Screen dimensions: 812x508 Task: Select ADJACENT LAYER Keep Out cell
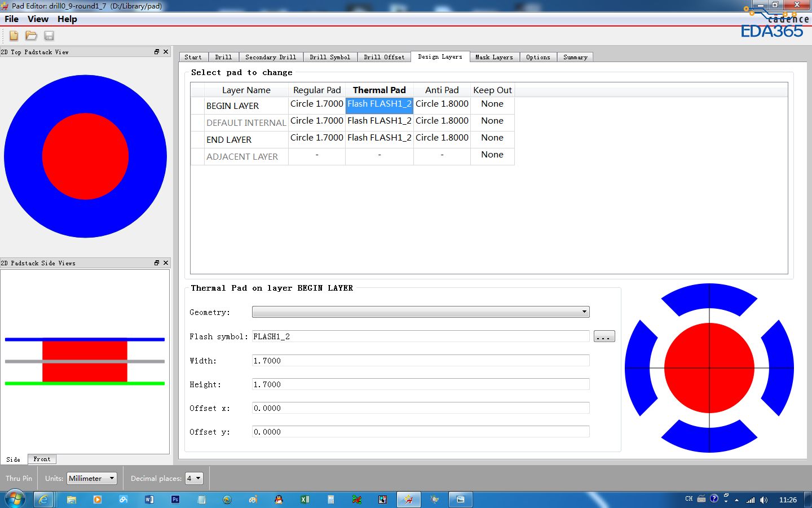(492, 155)
